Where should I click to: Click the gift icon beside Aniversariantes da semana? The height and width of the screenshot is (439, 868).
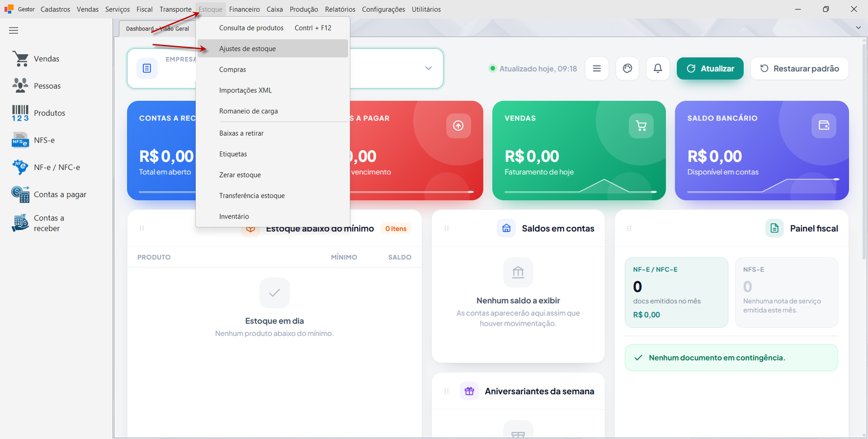click(x=469, y=391)
